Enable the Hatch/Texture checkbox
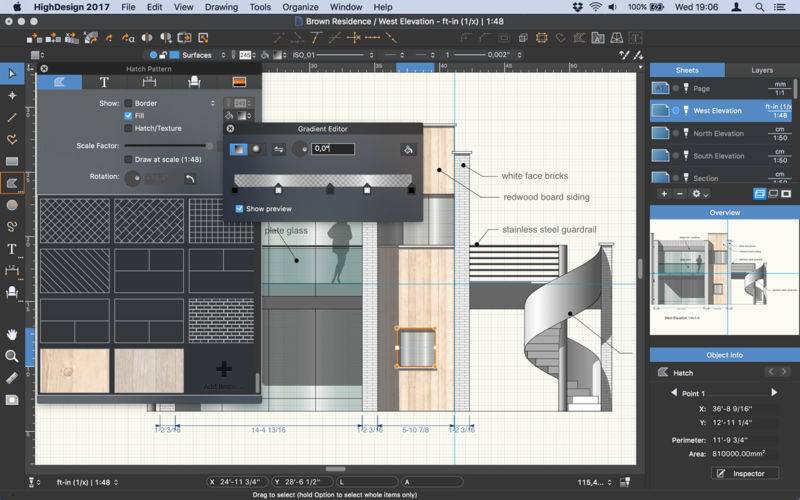Screen dimensions: 800x500 coord(128,128)
